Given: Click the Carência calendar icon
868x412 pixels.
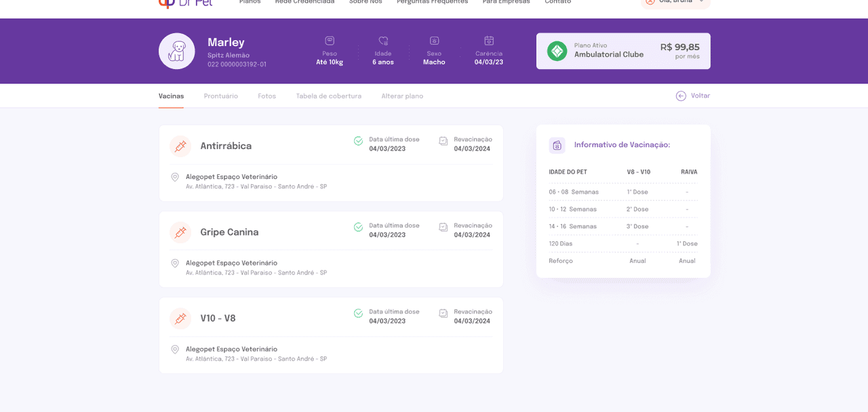Looking at the screenshot, I should pyautogui.click(x=489, y=41).
